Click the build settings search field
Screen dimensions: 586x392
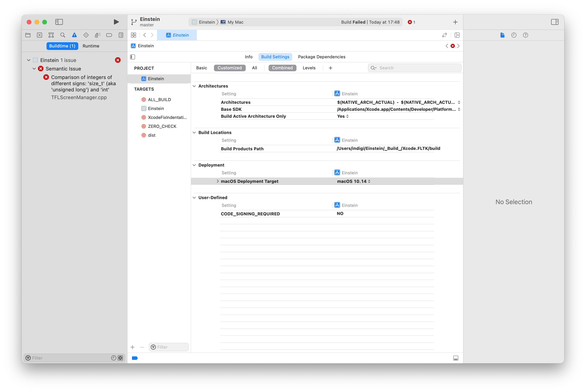coord(415,68)
